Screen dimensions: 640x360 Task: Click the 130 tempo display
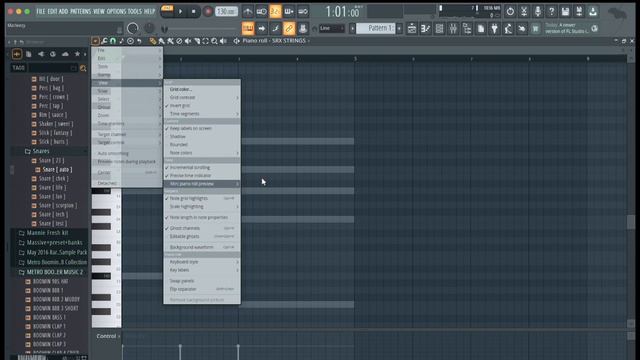[x=226, y=11]
